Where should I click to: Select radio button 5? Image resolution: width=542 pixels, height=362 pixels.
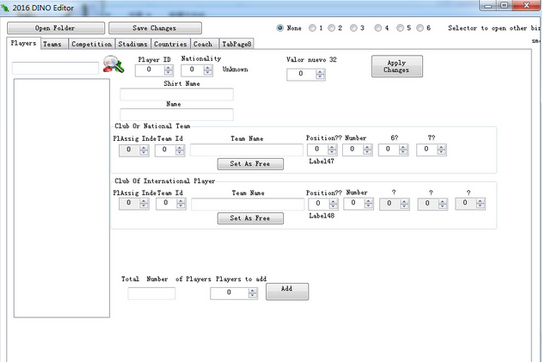coord(400,28)
